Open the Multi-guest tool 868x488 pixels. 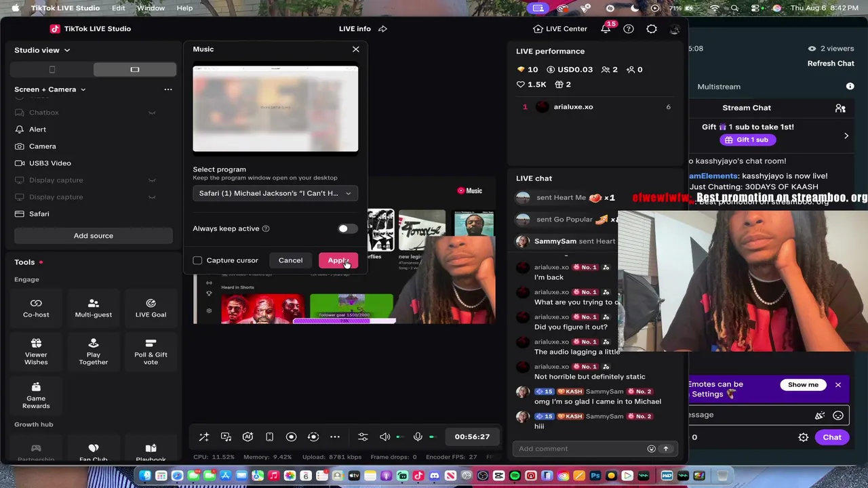pos(94,308)
